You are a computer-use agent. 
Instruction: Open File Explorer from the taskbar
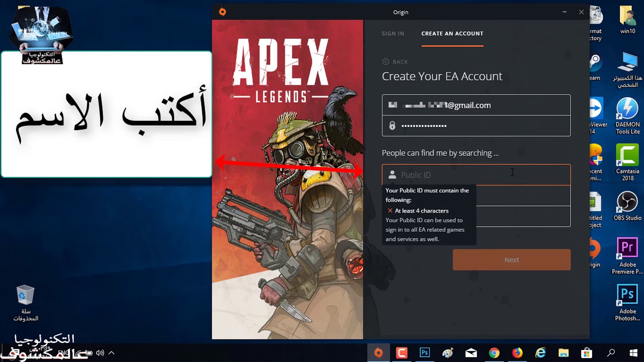pos(563,353)
